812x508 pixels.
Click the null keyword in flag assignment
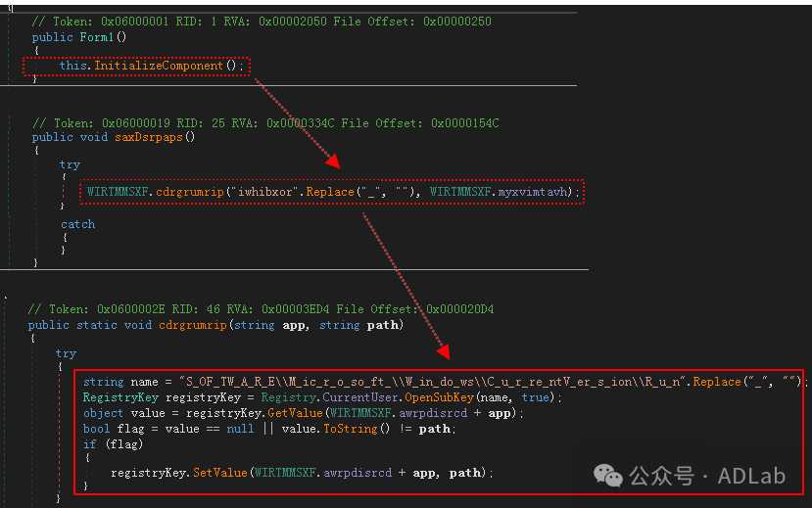[x=240, y=429]
